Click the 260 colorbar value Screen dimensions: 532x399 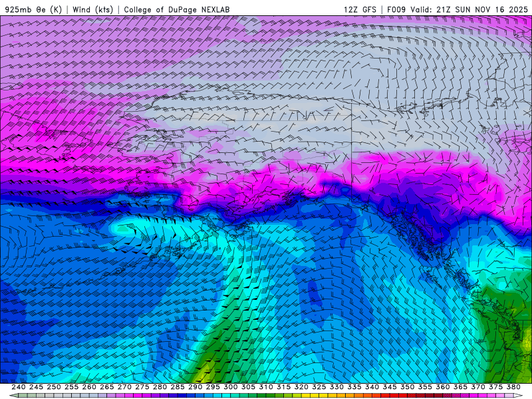89,387
